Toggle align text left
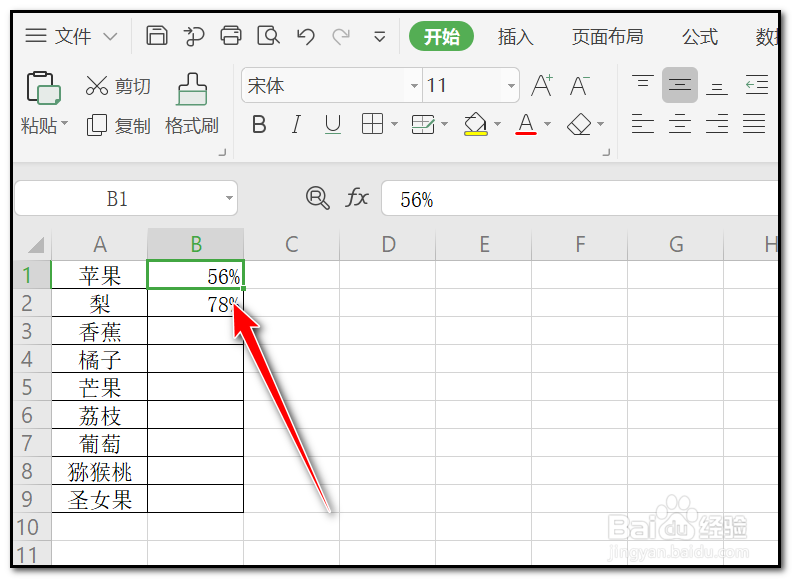This screenshot has height=579, width=792. tap(642, 124)
